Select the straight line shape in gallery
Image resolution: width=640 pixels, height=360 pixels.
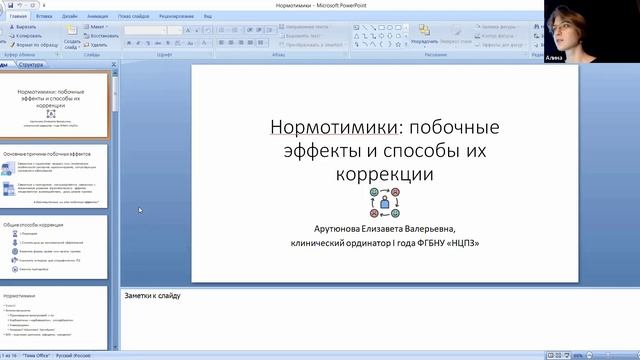(x=365, y=28)
